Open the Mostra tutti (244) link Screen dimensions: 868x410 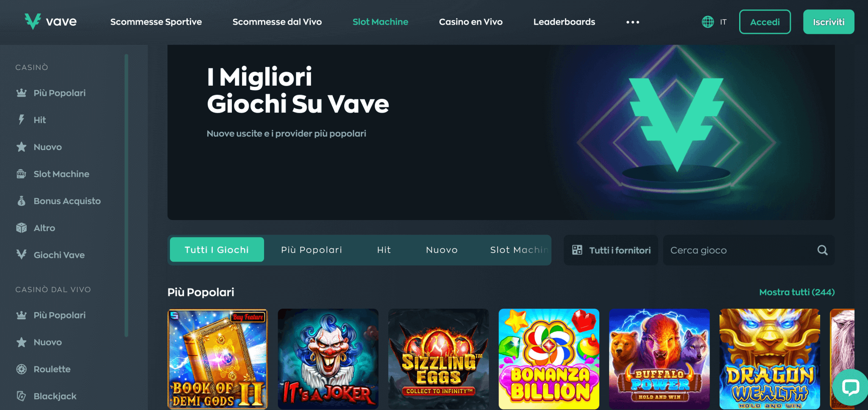[797, 292]
